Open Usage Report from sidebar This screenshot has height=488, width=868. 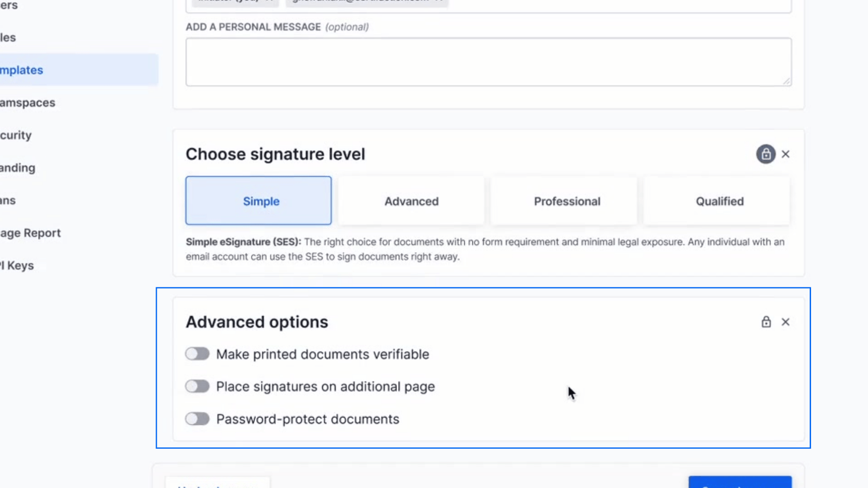coord(30,233)
